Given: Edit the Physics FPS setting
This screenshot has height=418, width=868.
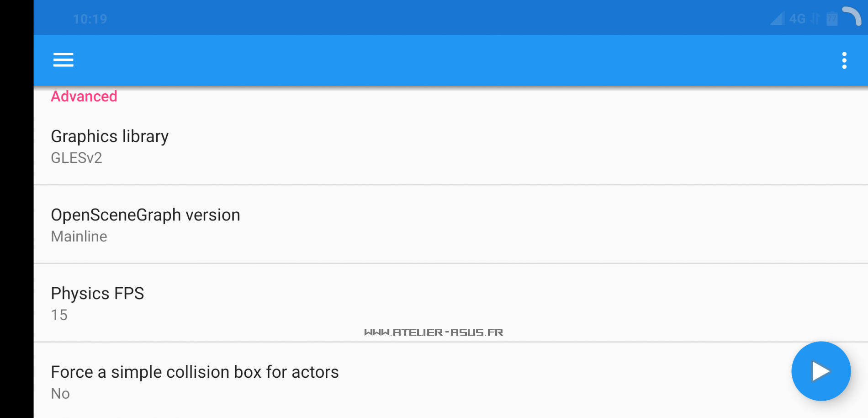Looking at the screenshot, I should (97, 294).
